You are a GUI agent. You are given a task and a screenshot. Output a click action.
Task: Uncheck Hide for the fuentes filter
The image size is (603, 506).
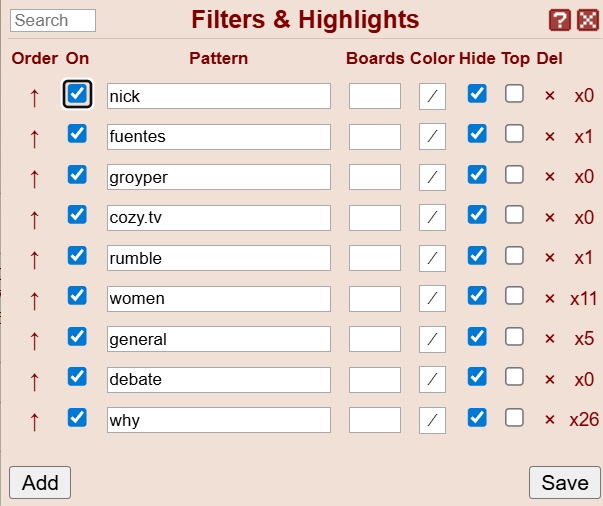click(x=477, y=134)
